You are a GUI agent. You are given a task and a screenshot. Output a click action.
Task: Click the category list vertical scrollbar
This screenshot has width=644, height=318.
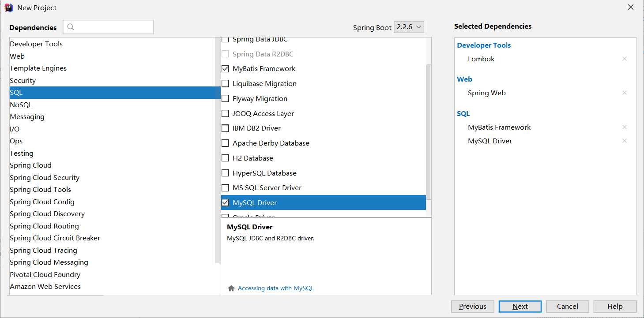pyautogui.click(x=218, y=150)
